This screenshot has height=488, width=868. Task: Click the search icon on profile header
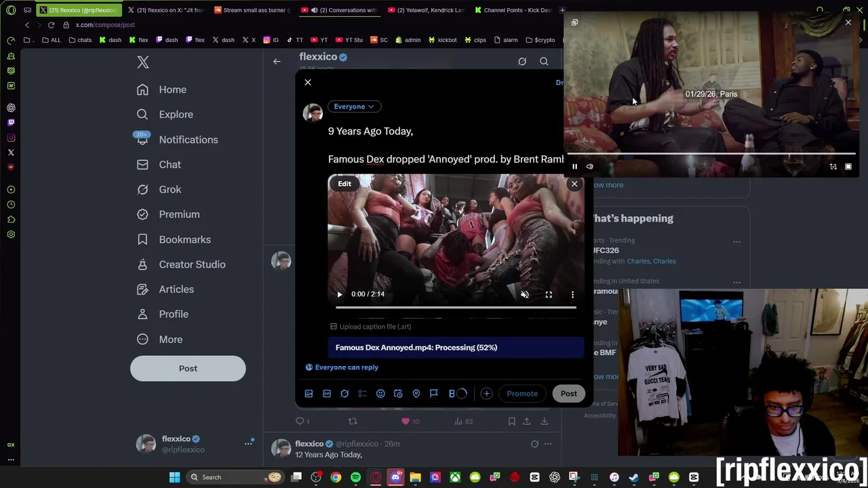pos(544,62)
